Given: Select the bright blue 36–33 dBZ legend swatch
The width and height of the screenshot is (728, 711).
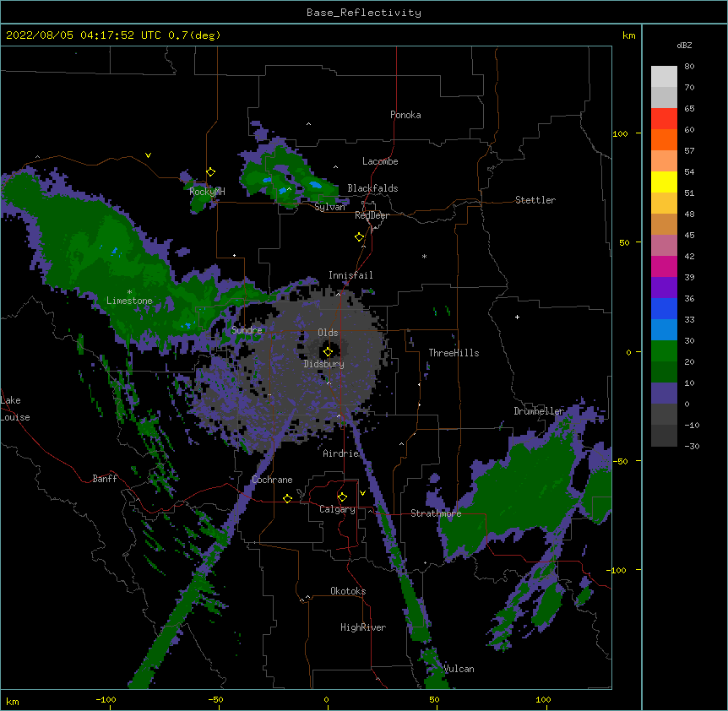Looking at the screenshot, I should pos(664,308).
